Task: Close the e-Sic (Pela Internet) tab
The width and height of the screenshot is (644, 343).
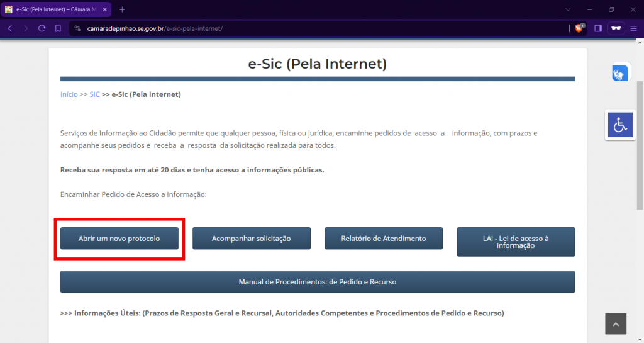Action: pos(104,9)
